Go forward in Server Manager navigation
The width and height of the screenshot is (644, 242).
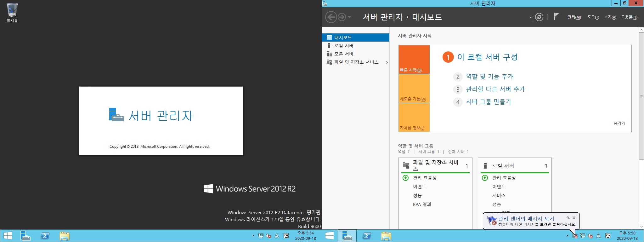tap(342, 17)
